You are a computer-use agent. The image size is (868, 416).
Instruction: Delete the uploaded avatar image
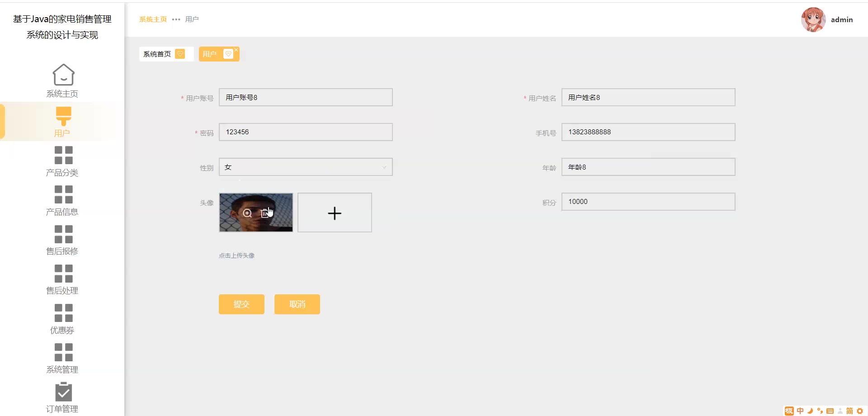(x=264, y=213)
